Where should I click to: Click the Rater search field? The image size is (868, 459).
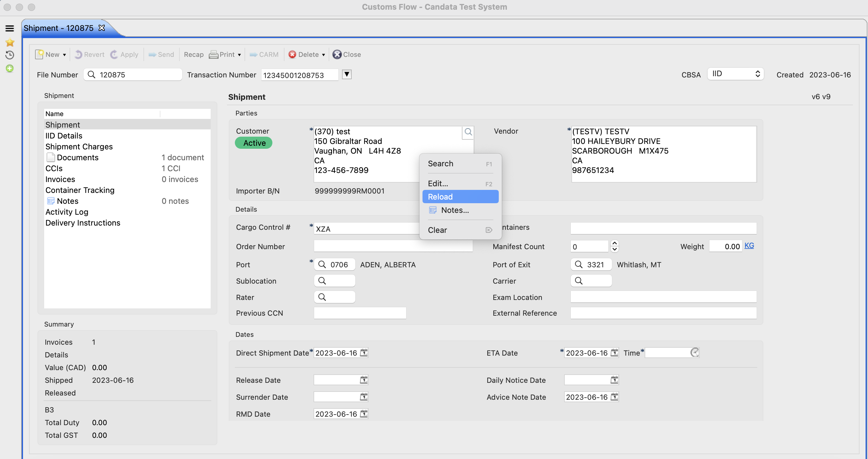pyautogui.click(x=335, y=297)
